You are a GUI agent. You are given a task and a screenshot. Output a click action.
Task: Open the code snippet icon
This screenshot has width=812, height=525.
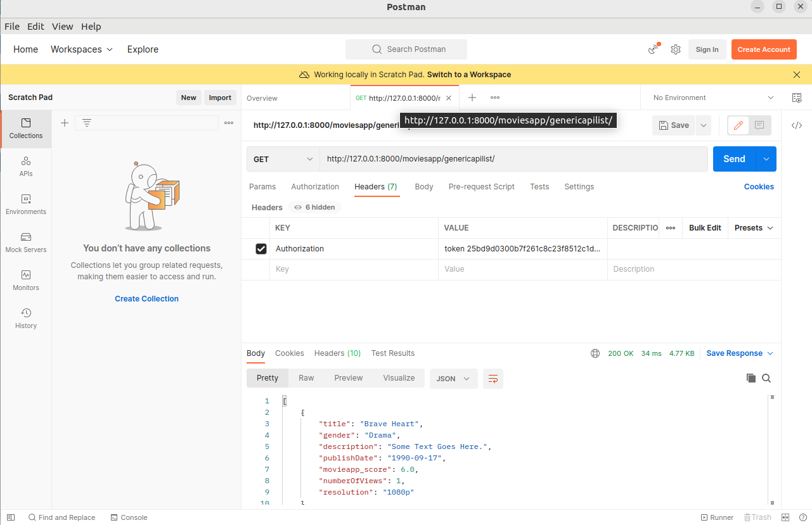click(797, 125)
